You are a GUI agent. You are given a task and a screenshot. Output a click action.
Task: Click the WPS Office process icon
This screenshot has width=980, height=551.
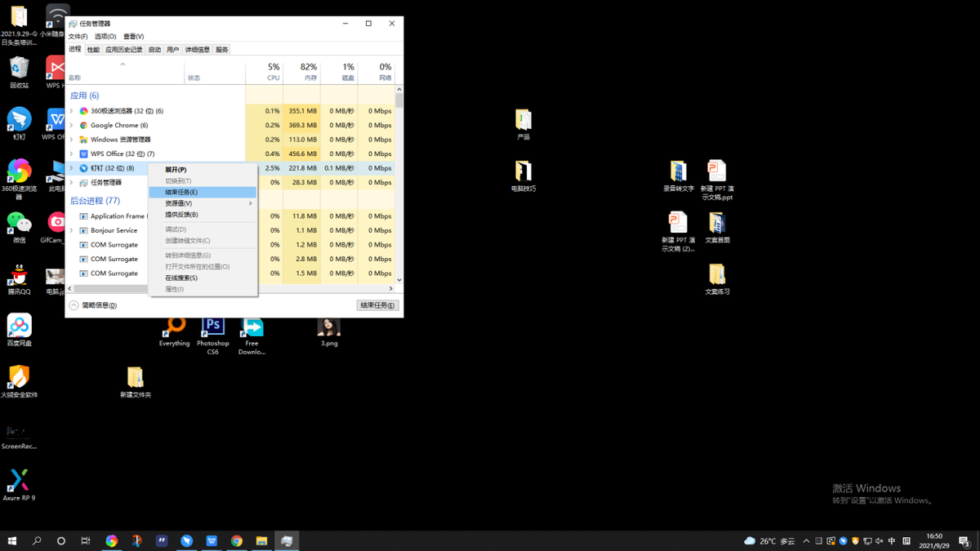83,153
